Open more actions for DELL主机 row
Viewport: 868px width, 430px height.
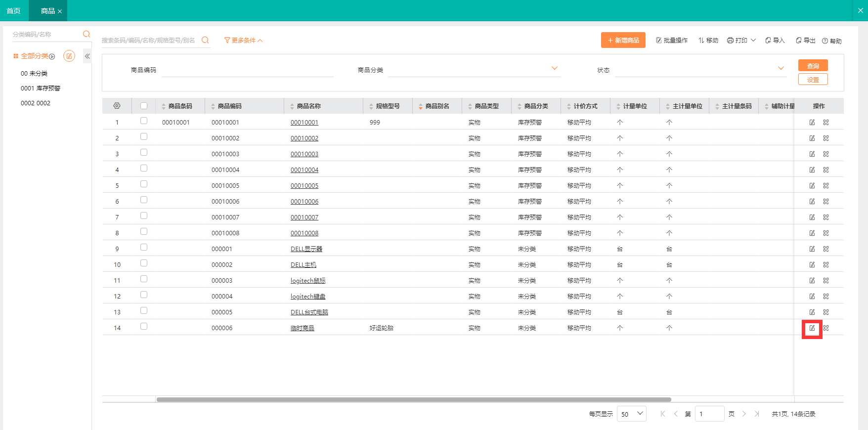(826, 264)
